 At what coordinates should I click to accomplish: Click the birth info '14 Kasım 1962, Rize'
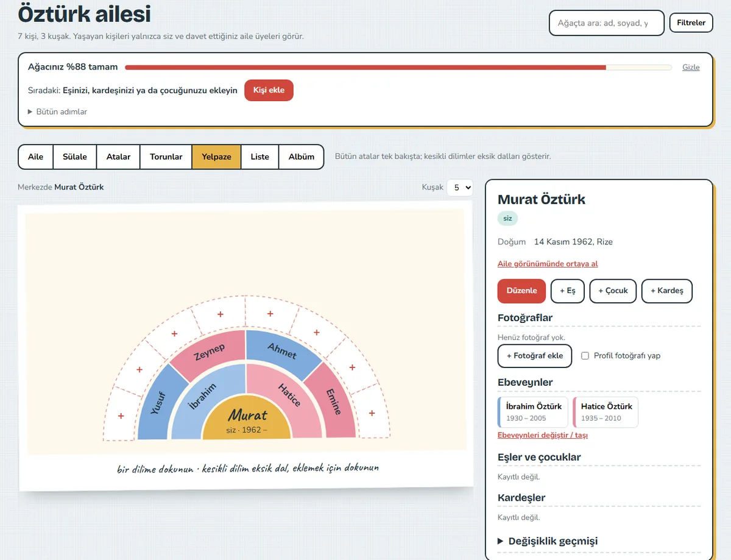click(x=573, y=242)
